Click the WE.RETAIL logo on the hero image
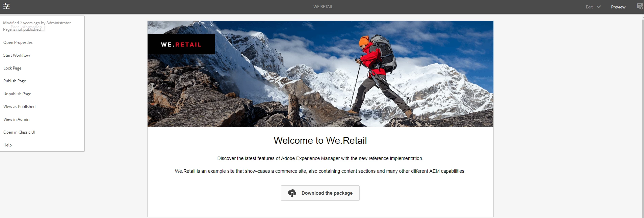The height and width of the screenshot is (218, 644). coord(181,44)
